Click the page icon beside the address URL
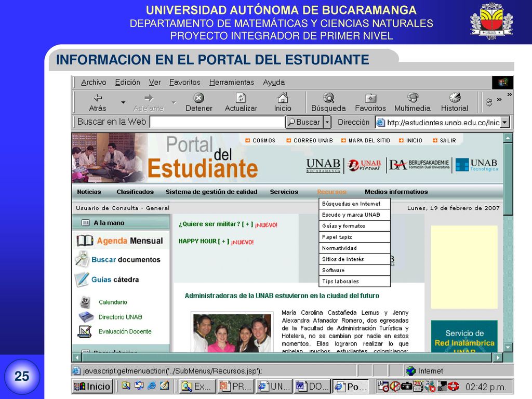Viewport: 532px width, 399px height. pyautogui.click(x=381, y=123)
